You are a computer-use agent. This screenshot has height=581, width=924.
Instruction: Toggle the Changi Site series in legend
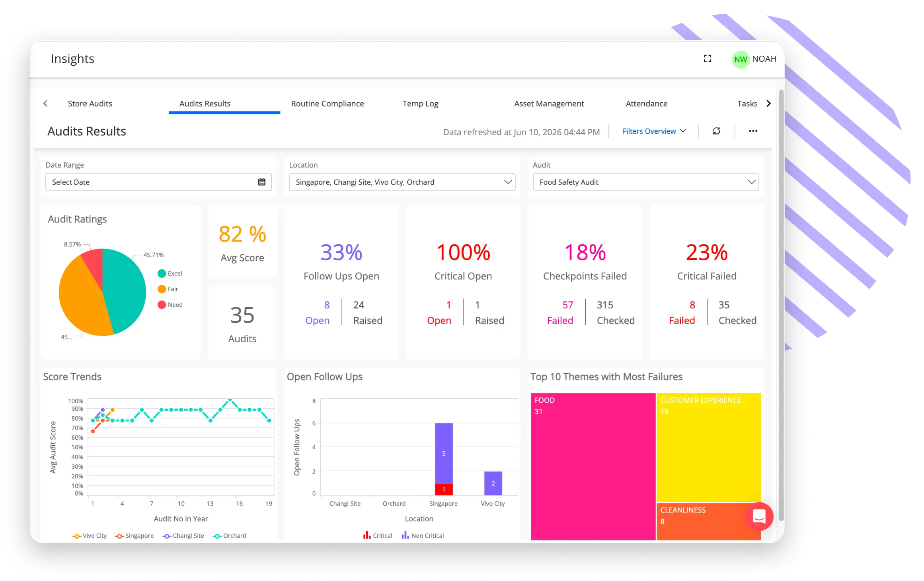[183, 536]
